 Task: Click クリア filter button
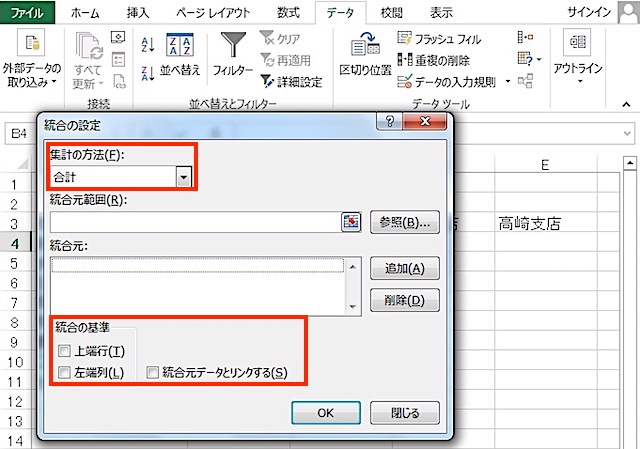click(x=280, y=38)
